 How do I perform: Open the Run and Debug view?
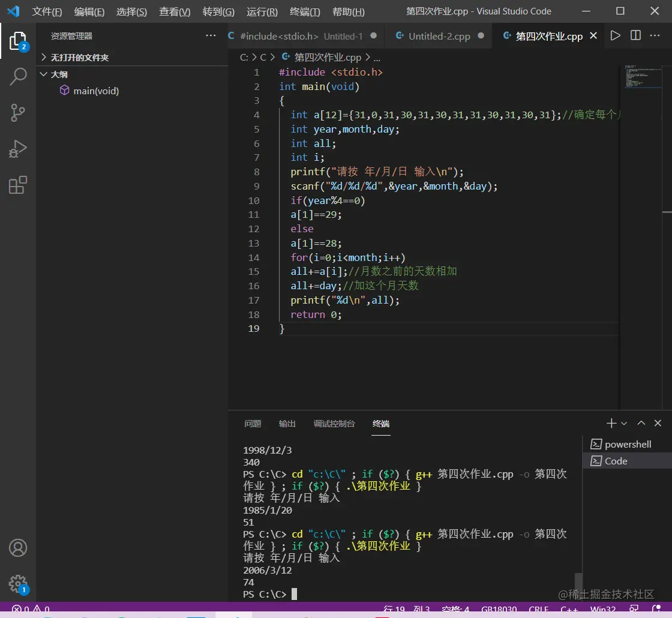tap(18, 149)
